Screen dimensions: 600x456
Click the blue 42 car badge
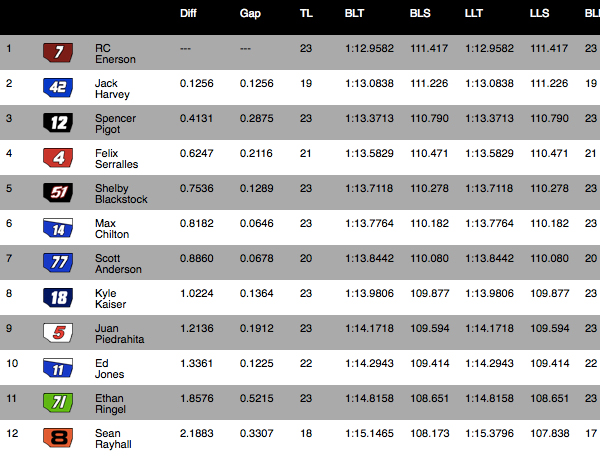tap(58, 88)
